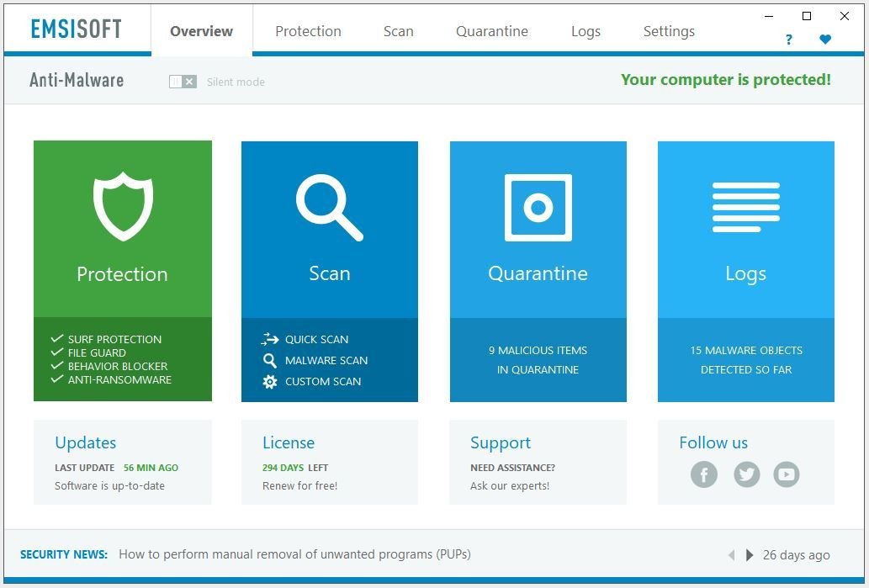This screenshot has width=869, height=588.
Task: Start a Quick Scan
Action: point(316,339)
